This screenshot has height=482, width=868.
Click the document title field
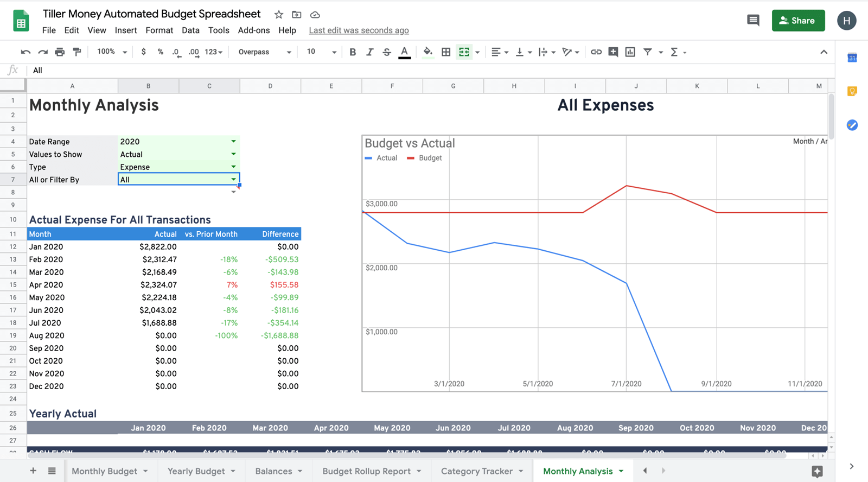(x=151, y=14)
